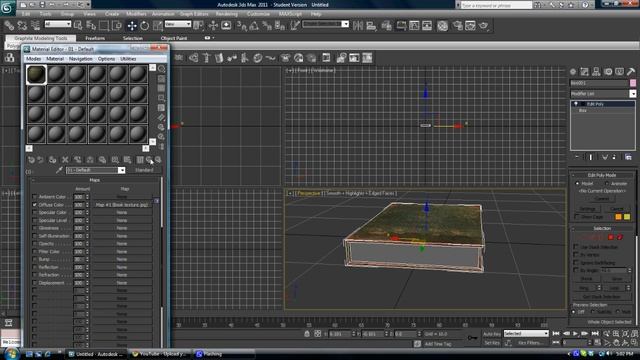Click the object color swatch beside name

point(633,83)
